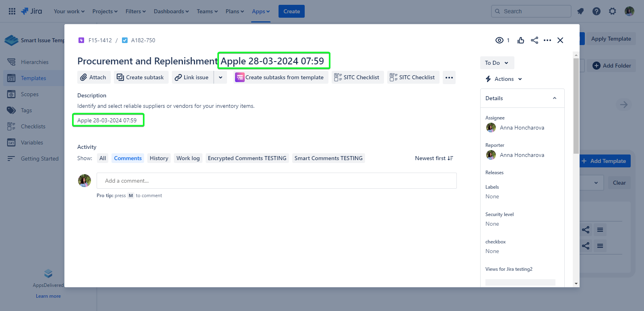Screen dimensions: 644x311
Task: Select the All activity filter
Action: [x=103, y=158]
